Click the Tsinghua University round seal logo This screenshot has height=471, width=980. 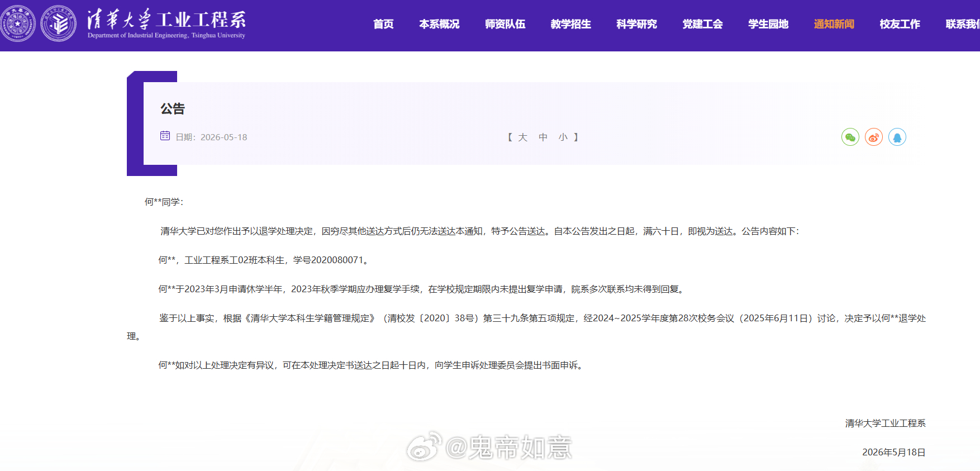pyautogui.click(x=17, y=23)
